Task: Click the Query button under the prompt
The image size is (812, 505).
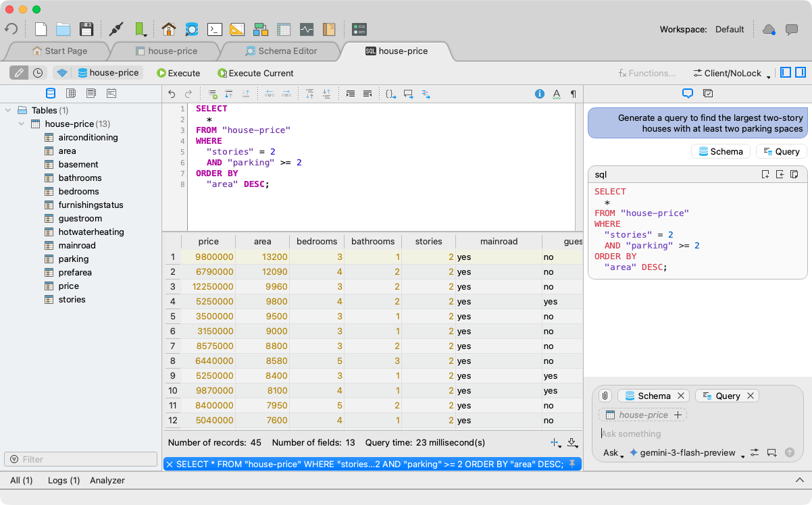Action: [781, 151]
